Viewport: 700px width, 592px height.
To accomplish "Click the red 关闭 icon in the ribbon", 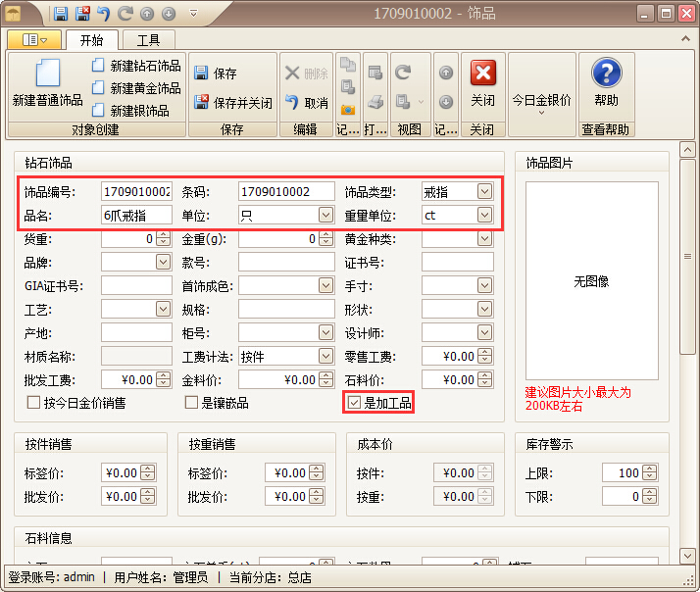I will pos(482,74).
